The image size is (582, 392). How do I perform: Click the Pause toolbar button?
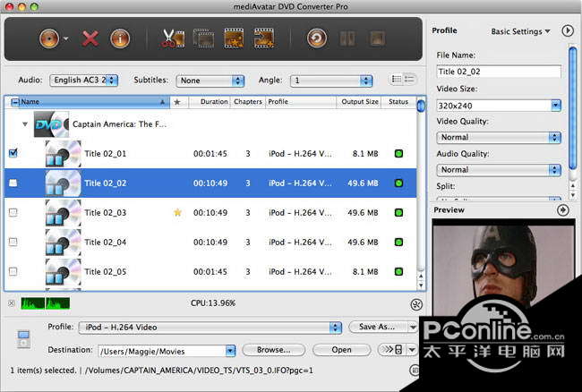(x=347, y=38)
